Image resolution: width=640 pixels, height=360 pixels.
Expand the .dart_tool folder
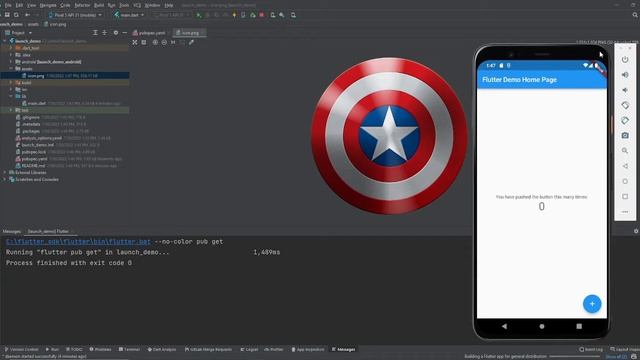(11, 48)
